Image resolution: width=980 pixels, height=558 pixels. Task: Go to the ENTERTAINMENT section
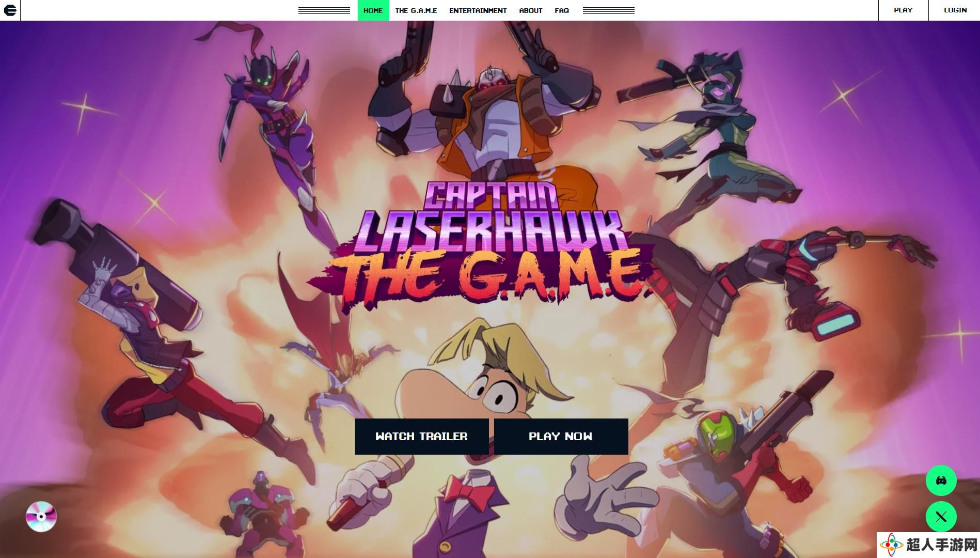[x=478, y=10]
